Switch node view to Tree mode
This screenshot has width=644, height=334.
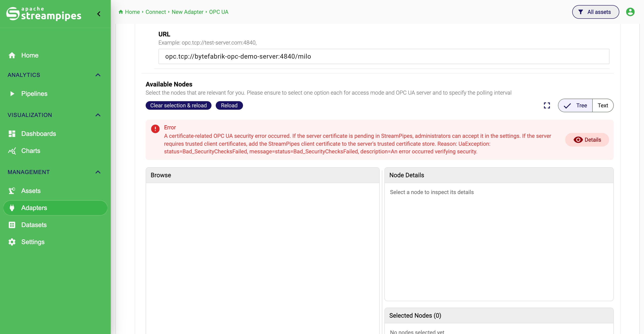[x=575, y=105]
